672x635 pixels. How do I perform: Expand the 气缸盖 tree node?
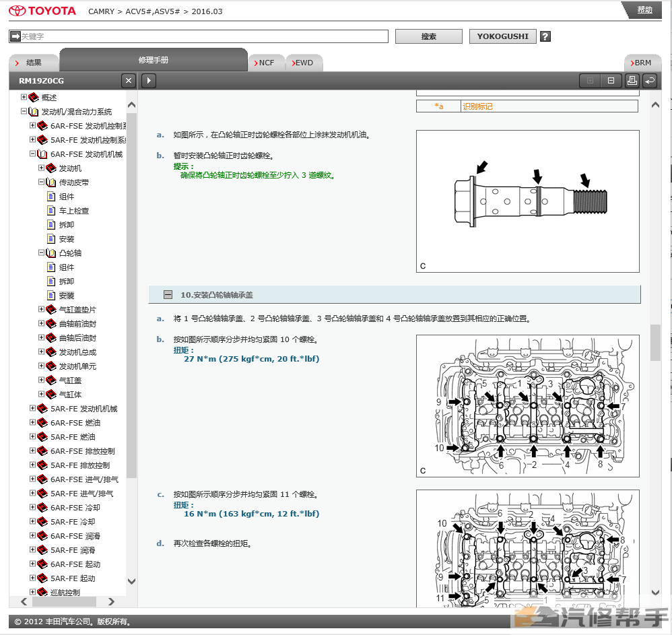(42, 380)
